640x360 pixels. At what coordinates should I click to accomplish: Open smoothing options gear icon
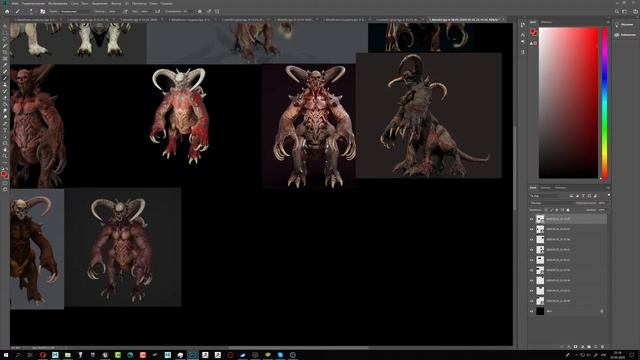(x=200, y=11)
